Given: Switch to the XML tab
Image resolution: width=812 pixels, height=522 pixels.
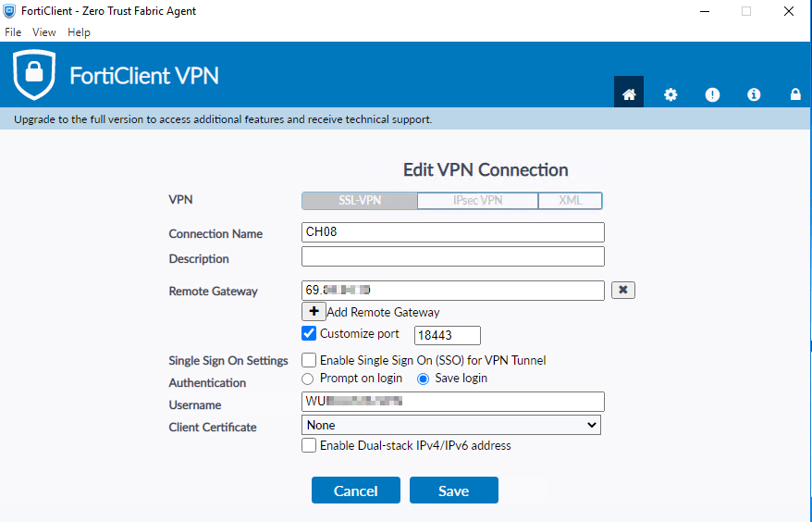Looking at the screenshot, I should tap(571, 201).
